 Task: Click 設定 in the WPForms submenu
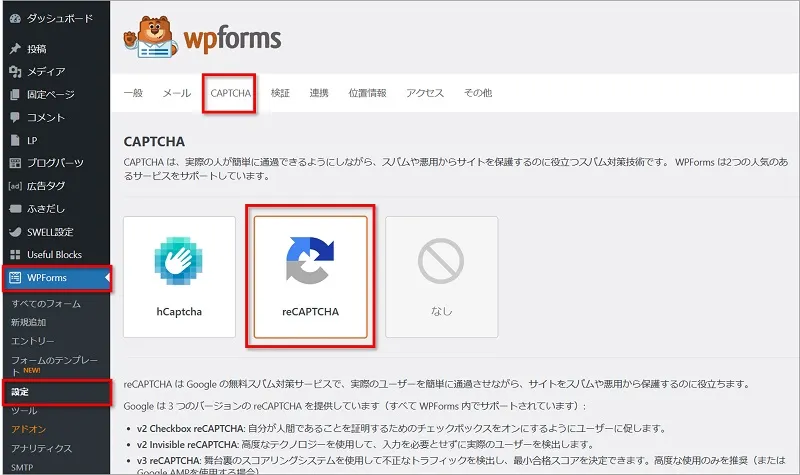tap(21, 392)
